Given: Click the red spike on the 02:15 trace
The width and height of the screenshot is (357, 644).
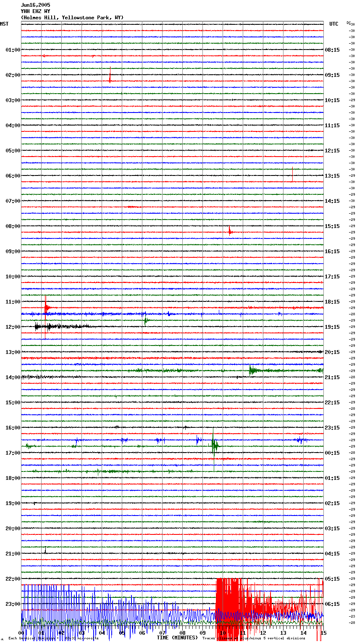Looking at the screenshot, I should (110, 76).
